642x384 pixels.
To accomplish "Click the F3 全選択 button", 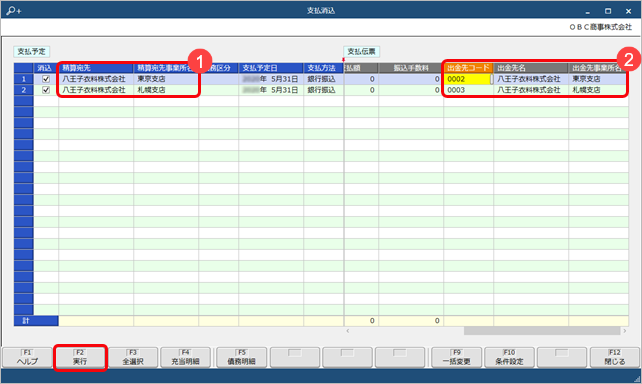I will (x=133, y=357).
